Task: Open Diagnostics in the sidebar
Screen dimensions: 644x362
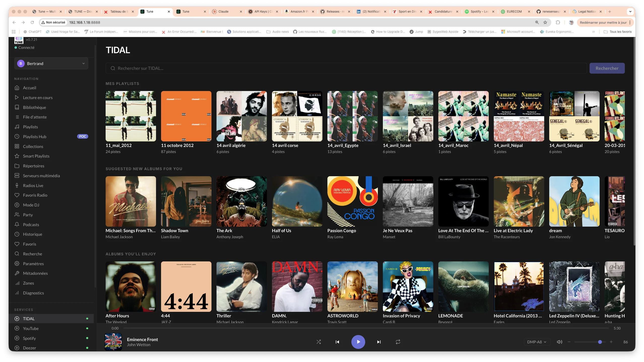Action: coord(51,293)
